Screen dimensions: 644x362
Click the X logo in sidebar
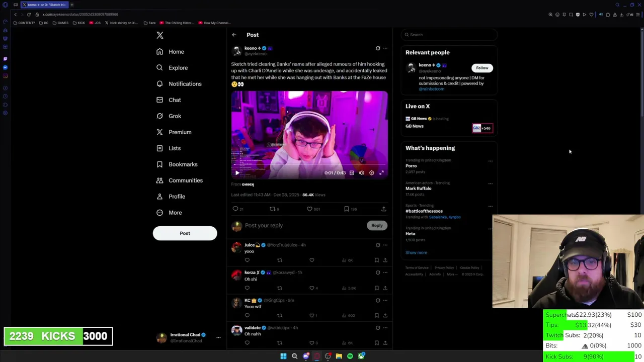point(160,35)
